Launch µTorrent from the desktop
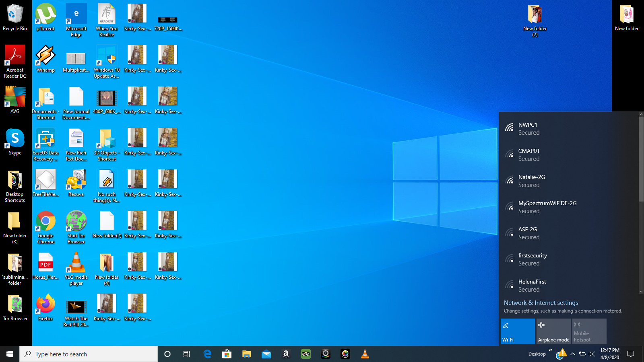The width and height of the screenshot is (644, 362). (45, 18)
